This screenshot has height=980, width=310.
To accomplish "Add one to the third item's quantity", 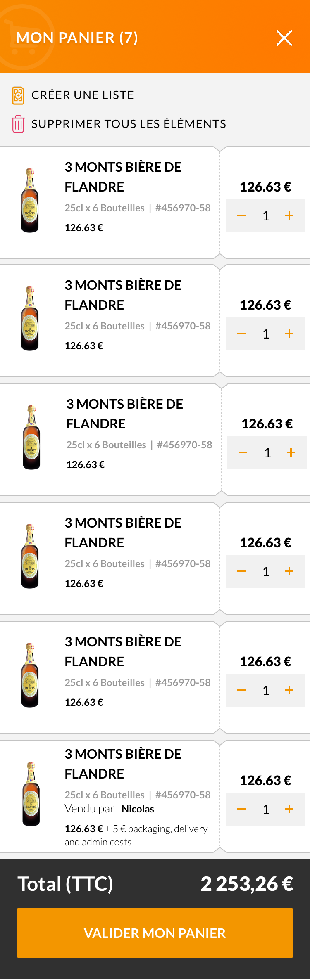I will 291,452.
